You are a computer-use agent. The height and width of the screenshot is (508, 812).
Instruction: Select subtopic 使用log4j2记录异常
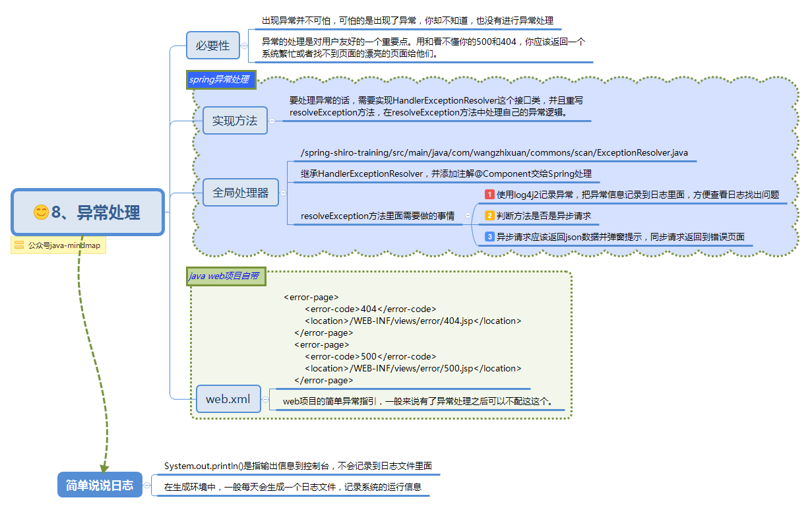(633, 195)
